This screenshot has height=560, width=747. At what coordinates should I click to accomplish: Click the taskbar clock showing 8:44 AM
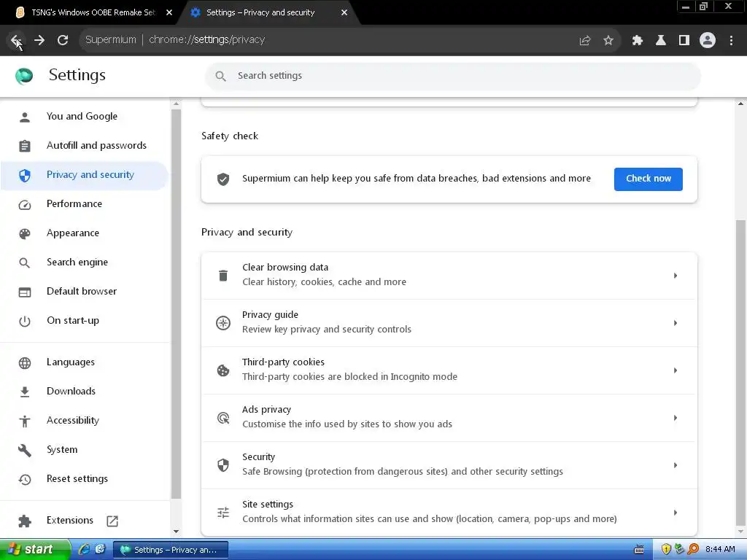[720, 550]
